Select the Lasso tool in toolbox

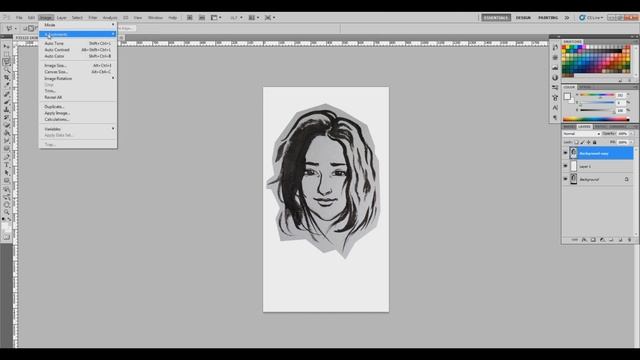coord(7,62)
